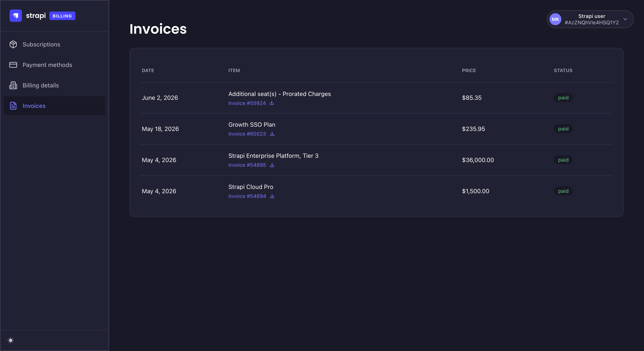
Task: Click the MK user avatar
Action: (555, 19)
